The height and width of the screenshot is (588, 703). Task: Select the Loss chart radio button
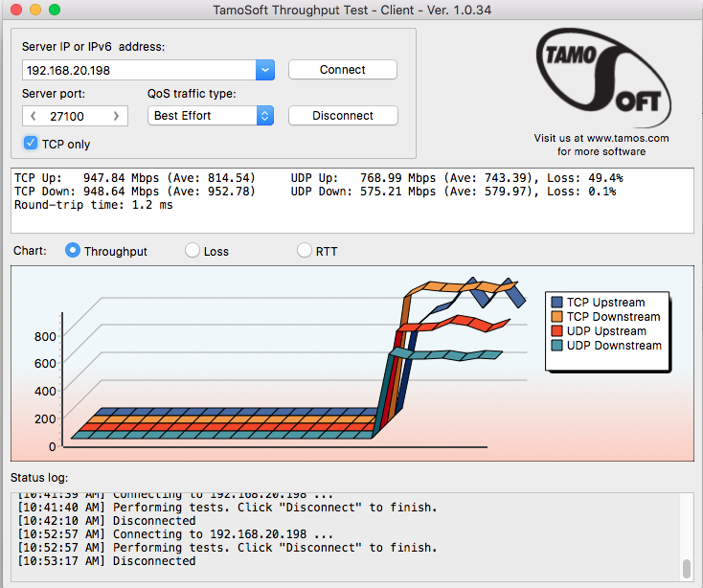pos(193,251)
